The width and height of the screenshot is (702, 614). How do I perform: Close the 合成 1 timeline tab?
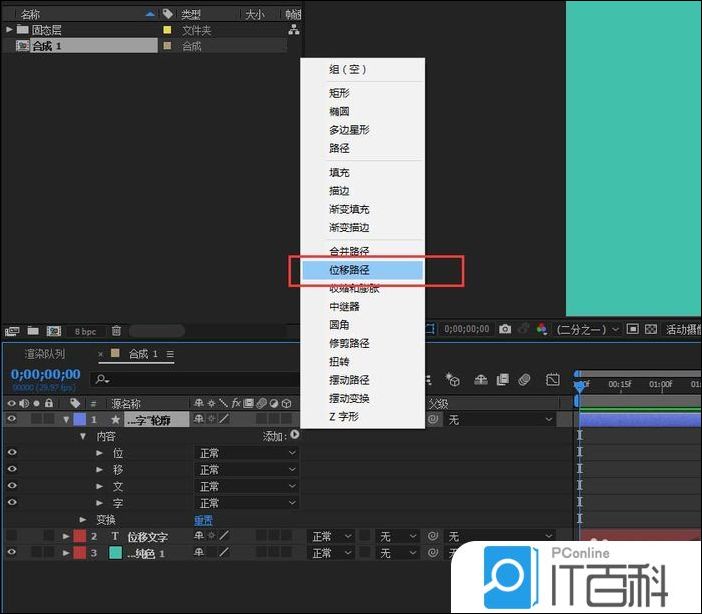click(101, 354)
